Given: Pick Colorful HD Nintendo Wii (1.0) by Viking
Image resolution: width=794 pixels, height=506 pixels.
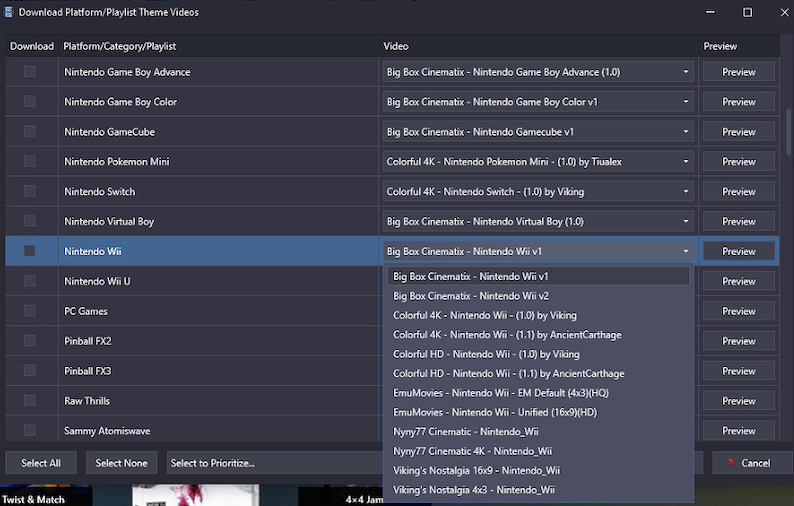Looking at the screenshot, I should (538, 354).
